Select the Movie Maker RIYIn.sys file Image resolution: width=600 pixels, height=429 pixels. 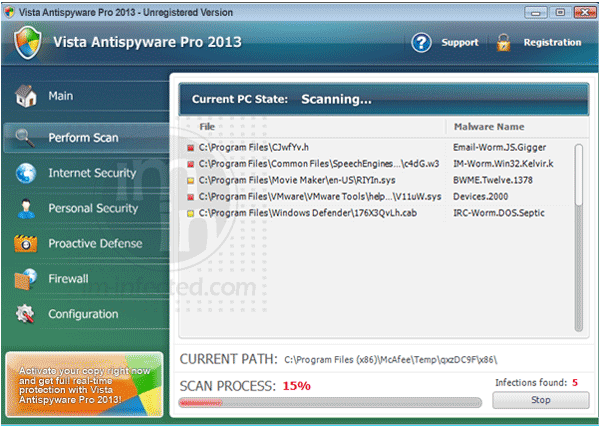297,181
